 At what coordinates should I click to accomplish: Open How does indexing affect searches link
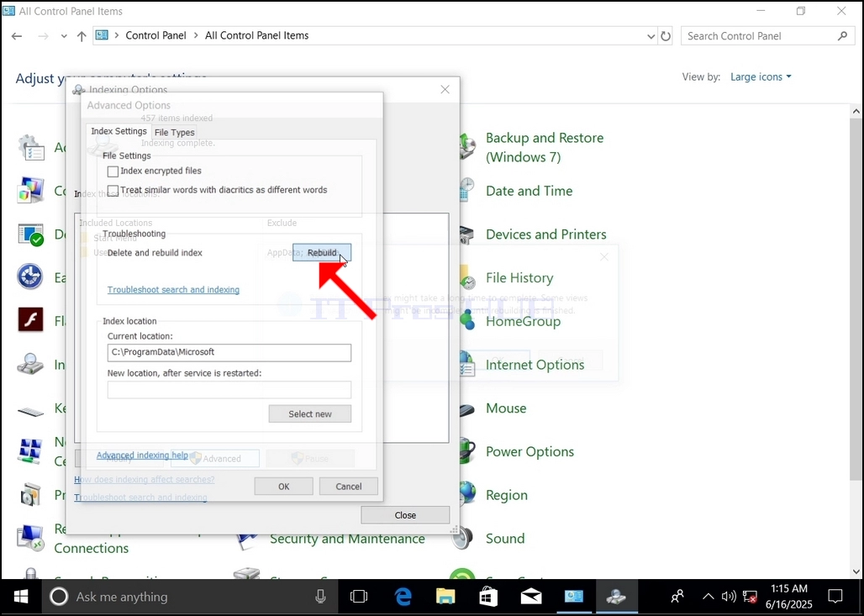click(145, 479)
